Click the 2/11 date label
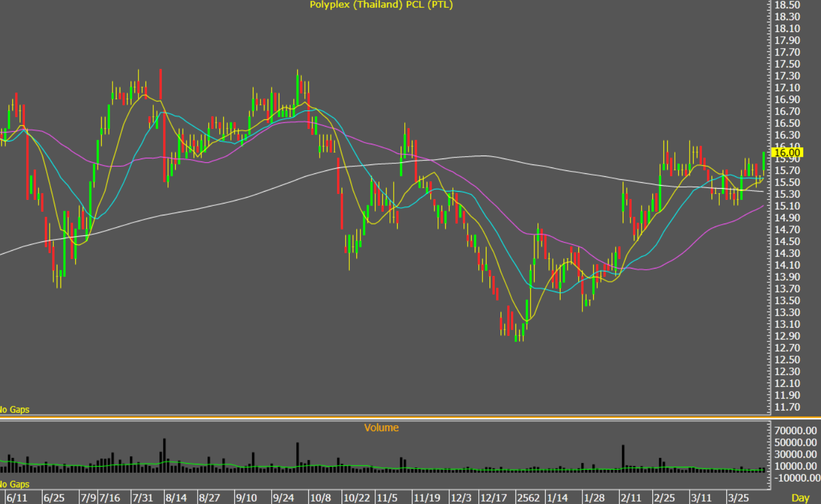This screenshot has height=504, width=821. click(x=631, y=497)
